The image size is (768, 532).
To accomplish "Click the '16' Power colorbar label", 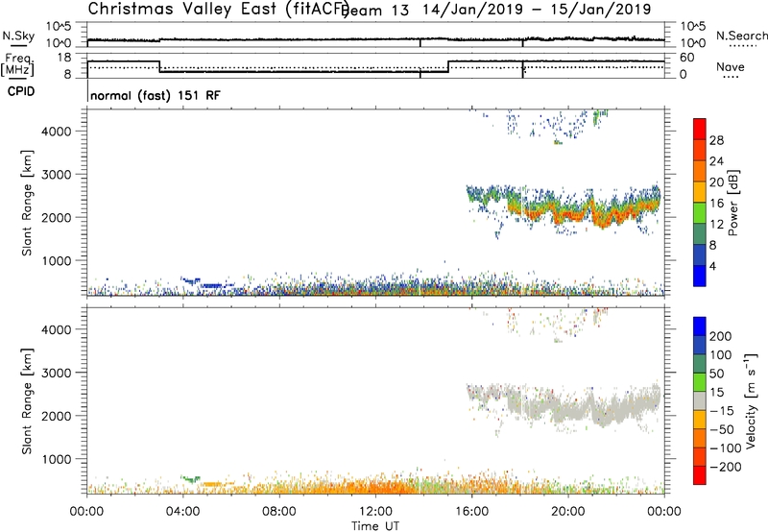I will tap(716, 204).
